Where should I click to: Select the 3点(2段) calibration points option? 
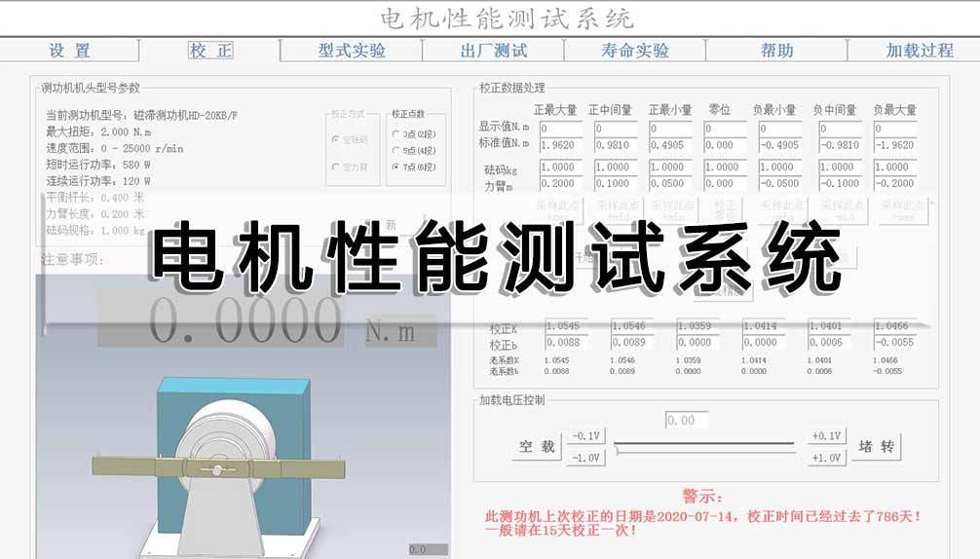396,134
